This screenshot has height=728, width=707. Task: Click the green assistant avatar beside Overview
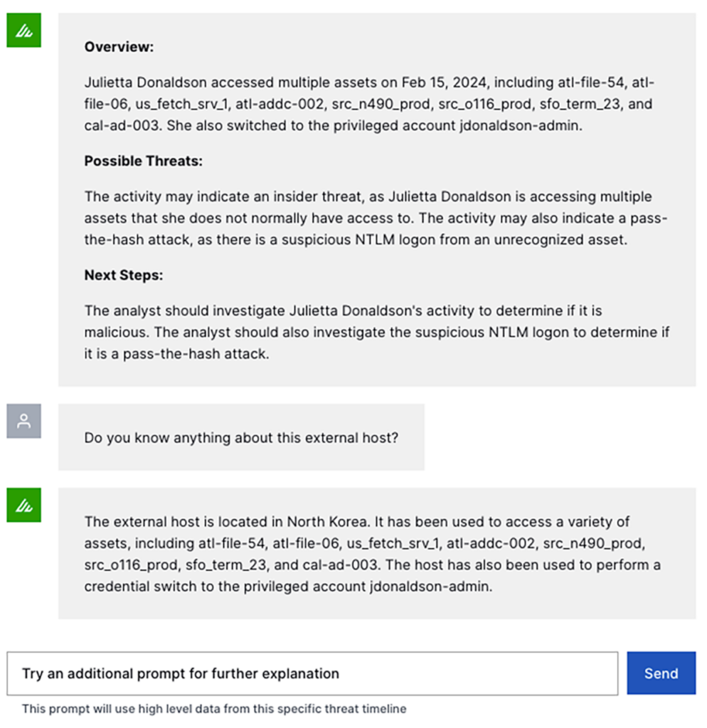[23, 31]
